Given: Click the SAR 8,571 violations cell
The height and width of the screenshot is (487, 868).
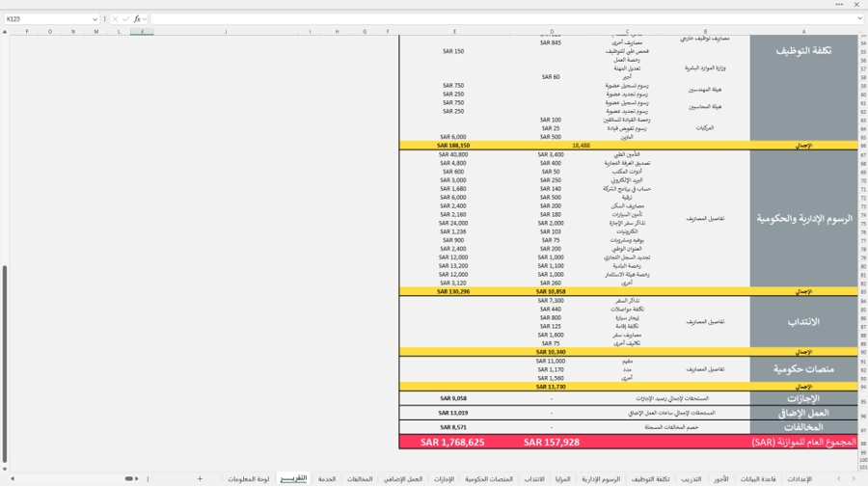Looking at the screenshot, I should point(453,427).
